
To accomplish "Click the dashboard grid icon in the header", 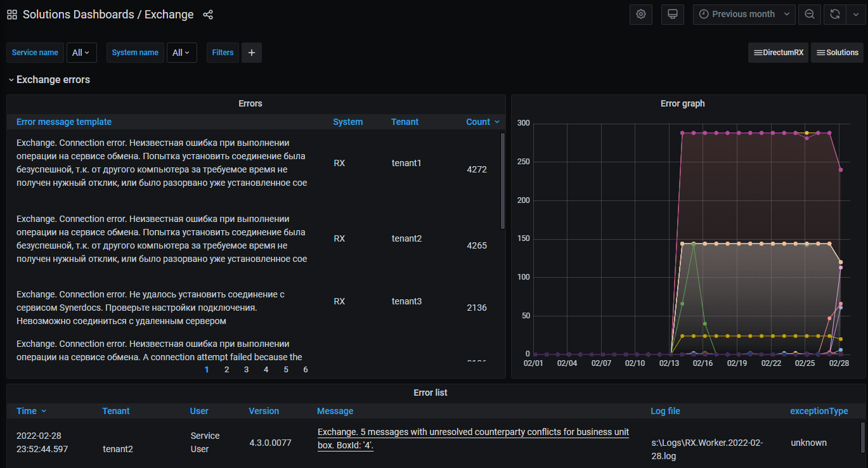I will coord(12,15).
